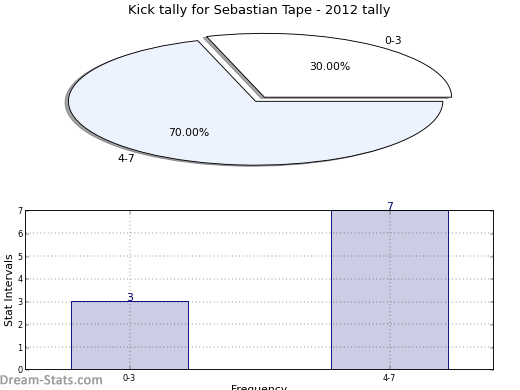Image resolution: width=520 pixels, height=390 pixels.
Task: Click the Stat Intervals axis label
Action: point(8,290)
